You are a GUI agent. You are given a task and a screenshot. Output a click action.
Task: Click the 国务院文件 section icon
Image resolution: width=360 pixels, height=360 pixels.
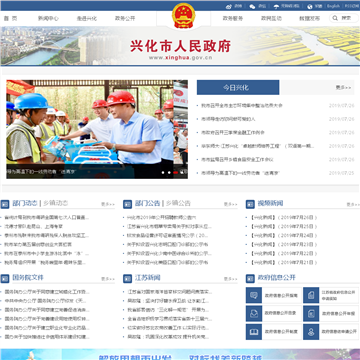[5, 278]
